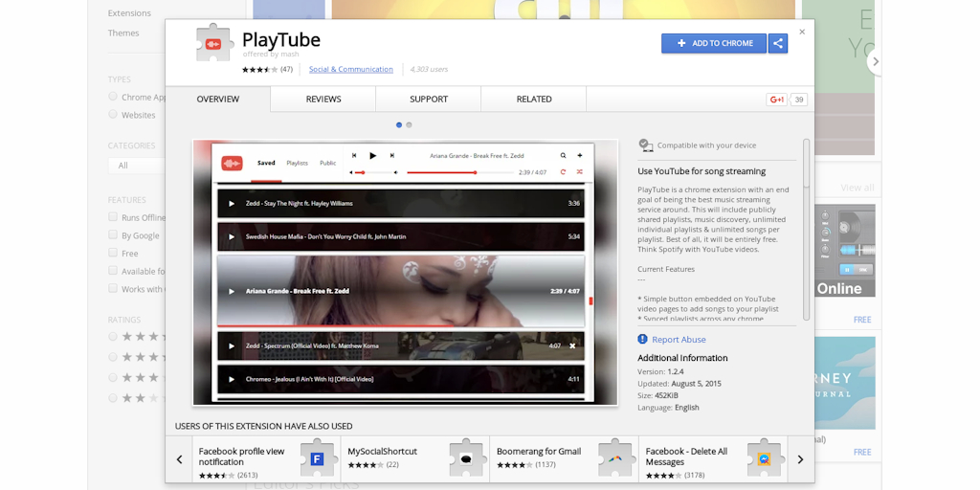Click the PlayTube screenshot preview image
The image size is (980, 490).
[x=405, y=273]
